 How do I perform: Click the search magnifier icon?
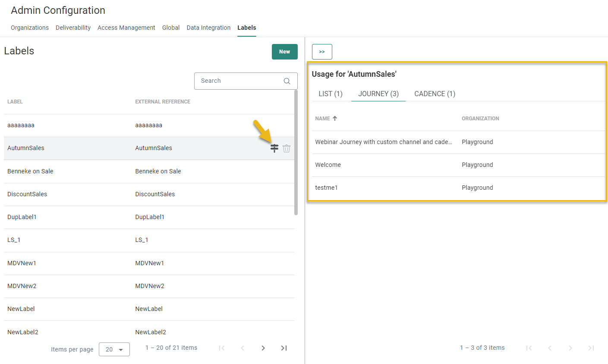point(287,81)
